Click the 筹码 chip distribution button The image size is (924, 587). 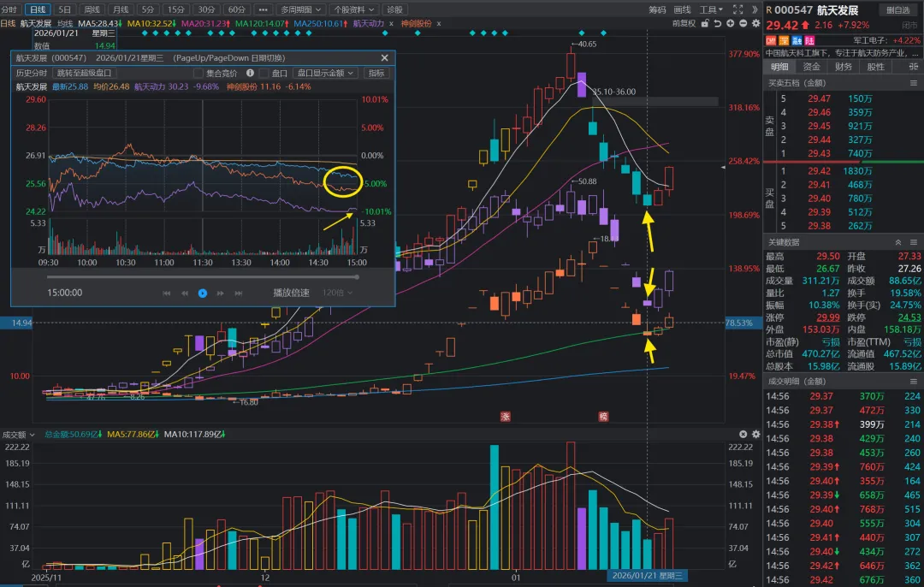pos(657,9)
